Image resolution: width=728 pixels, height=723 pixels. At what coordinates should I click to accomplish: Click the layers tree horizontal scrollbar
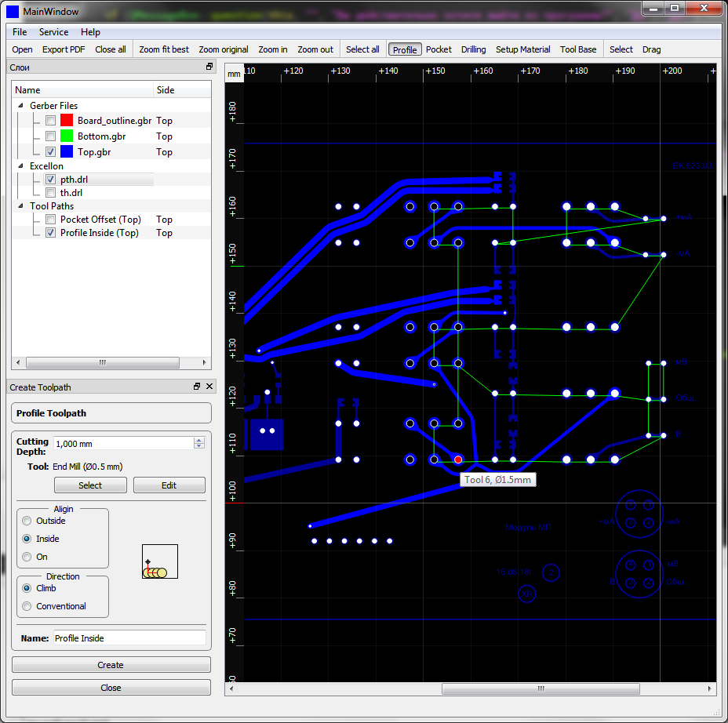(103, 362)
